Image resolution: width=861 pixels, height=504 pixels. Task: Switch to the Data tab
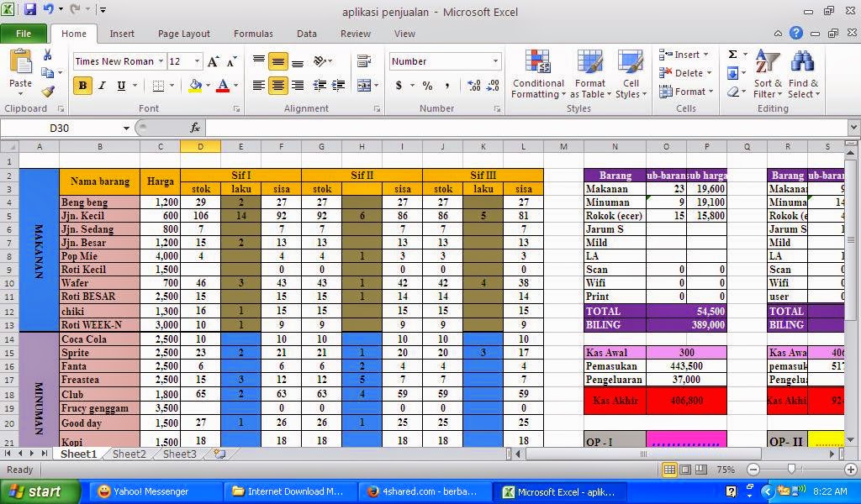(x=306, y=34)
